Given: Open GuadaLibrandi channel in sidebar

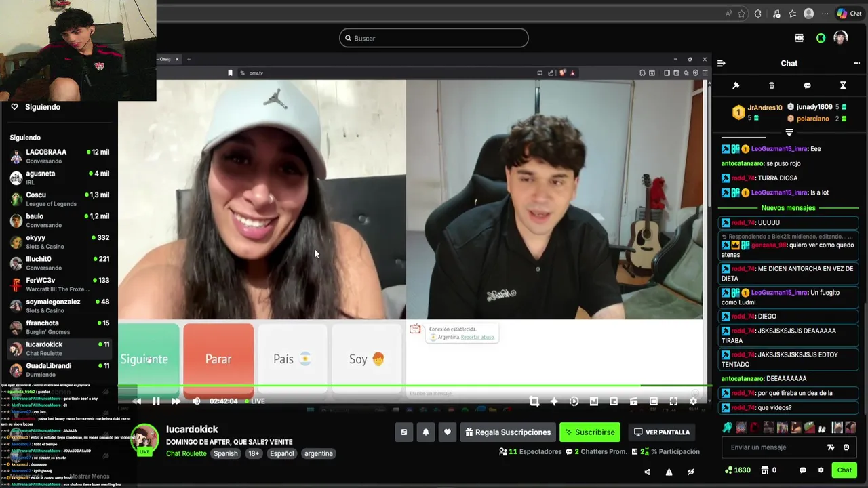Looking at the screenshot, I should point(60,370).
